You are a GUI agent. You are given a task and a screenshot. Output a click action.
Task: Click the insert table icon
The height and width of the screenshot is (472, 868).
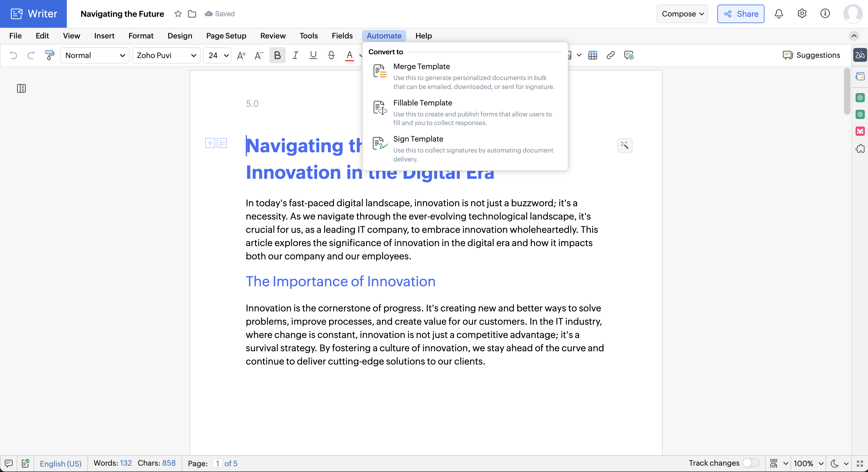[592, 55]
